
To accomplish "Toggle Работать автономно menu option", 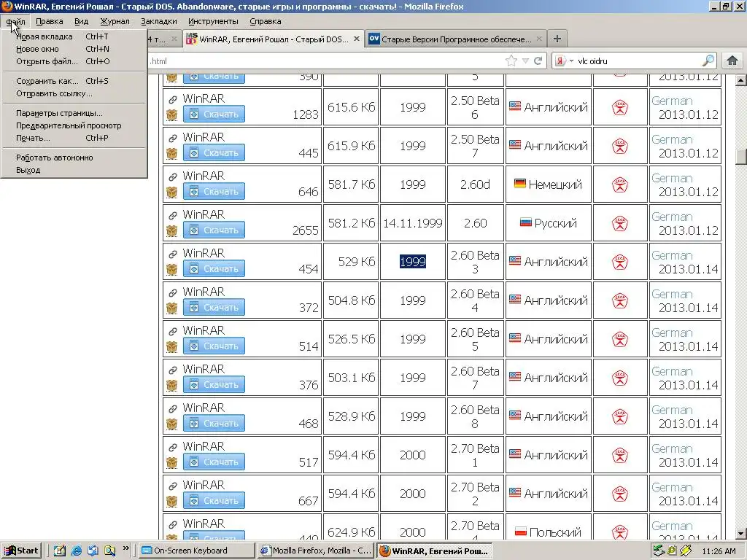I will [74, 157].
